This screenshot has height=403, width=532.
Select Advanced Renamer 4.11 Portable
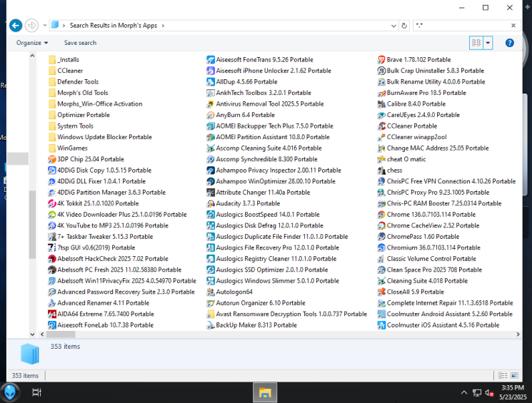[103, 303]
